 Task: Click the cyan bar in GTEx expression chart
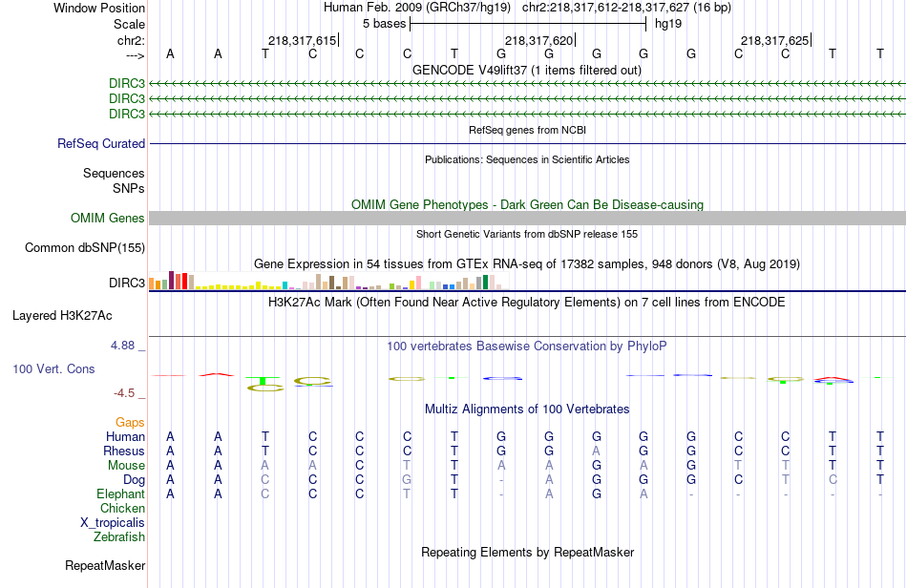[x=285, y=285]
